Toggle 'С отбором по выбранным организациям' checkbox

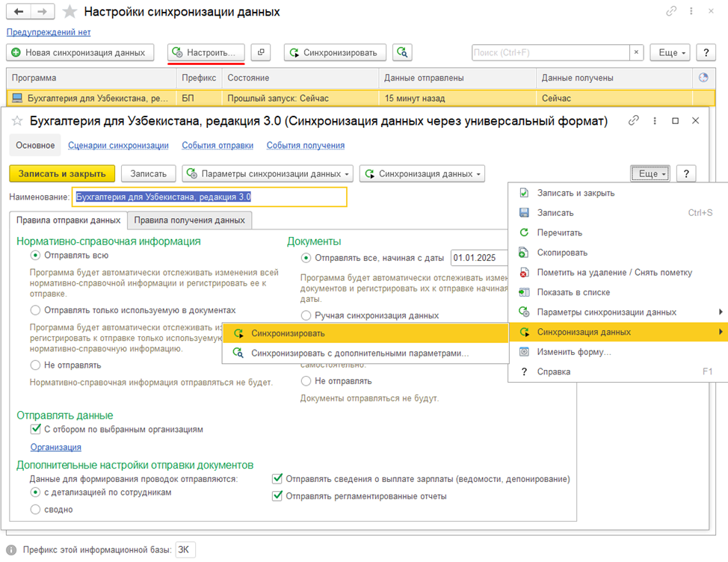(x=35, y=429)
